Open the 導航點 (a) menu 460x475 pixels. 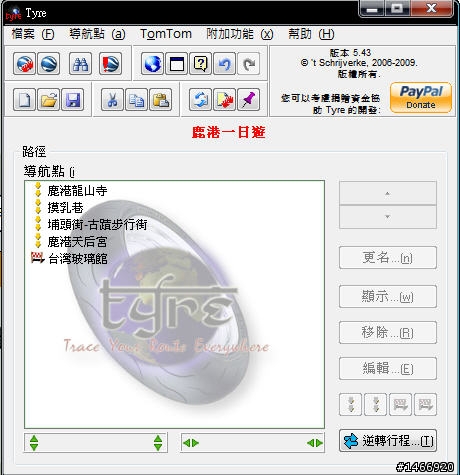coord(97,34)
